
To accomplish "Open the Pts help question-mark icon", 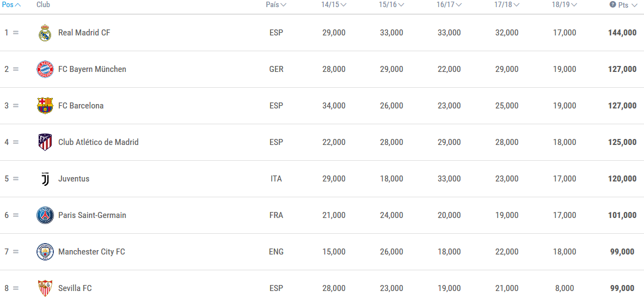I will click(612, 4).
